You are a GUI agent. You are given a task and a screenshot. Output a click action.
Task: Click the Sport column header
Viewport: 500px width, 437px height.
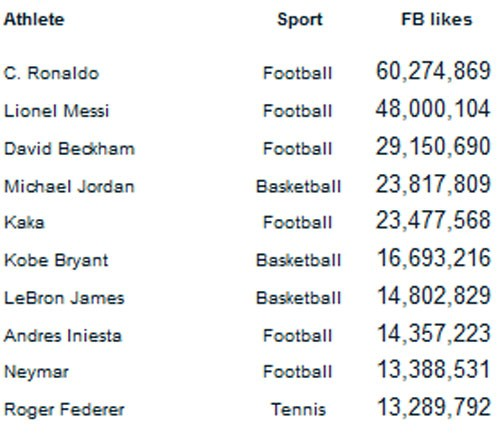point(300,20)
